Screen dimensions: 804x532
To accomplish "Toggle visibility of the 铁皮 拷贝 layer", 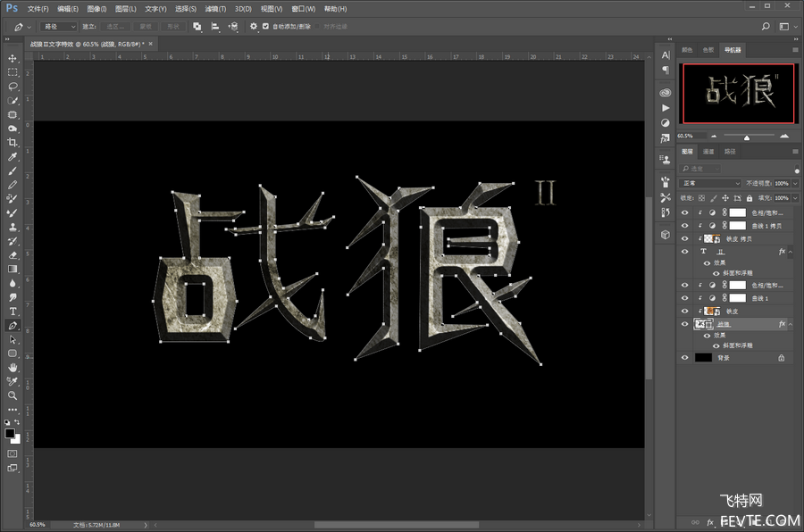I will (684, 238).
